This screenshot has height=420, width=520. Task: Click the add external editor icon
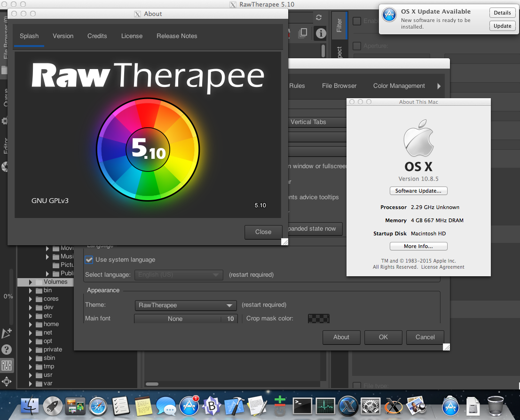[7, 334]
